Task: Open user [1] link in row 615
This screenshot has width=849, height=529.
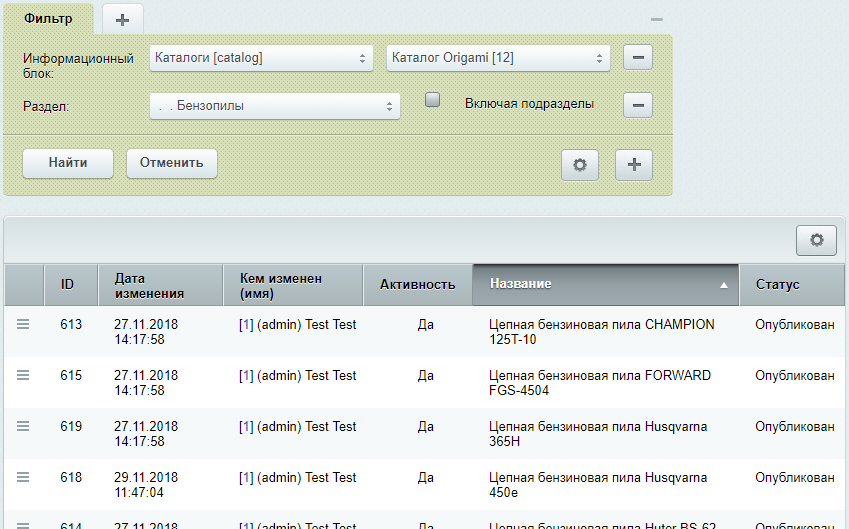Action: tap(246, 375)
